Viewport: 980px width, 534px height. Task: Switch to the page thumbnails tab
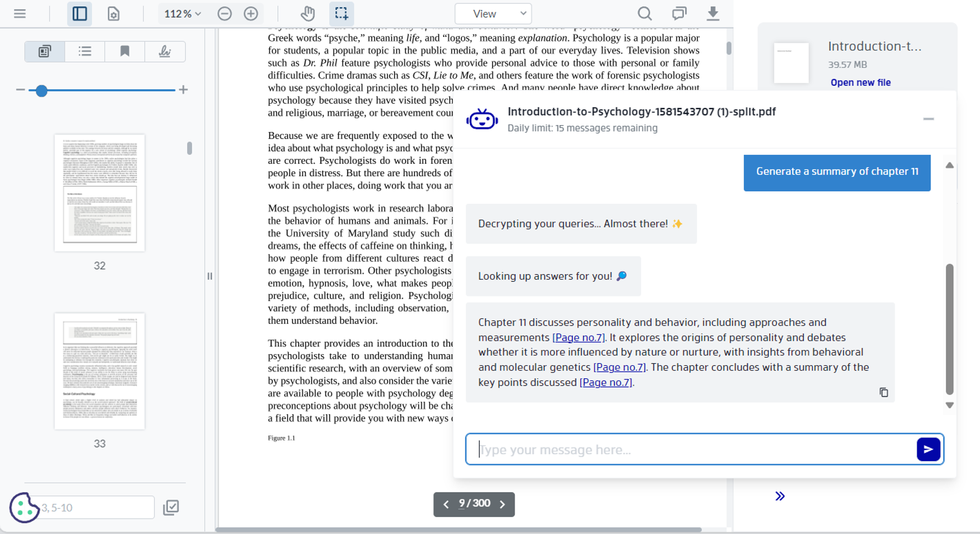(x=45, y=52)
